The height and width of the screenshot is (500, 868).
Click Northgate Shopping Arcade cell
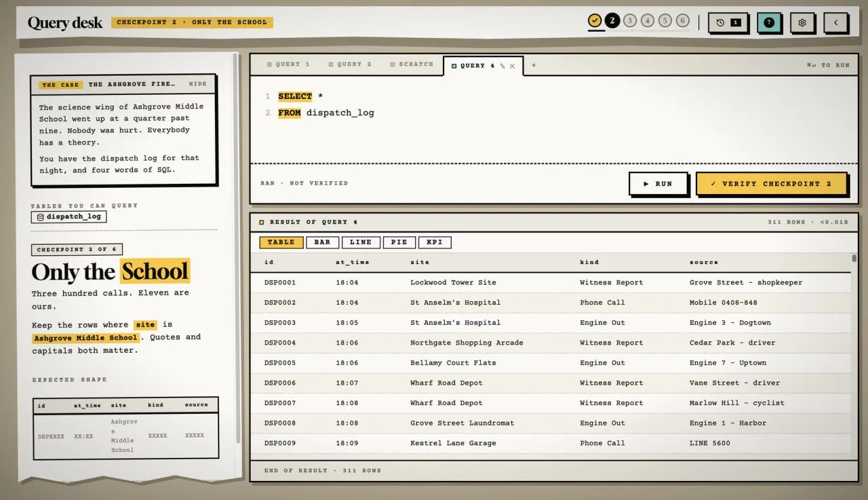(467, 343)
